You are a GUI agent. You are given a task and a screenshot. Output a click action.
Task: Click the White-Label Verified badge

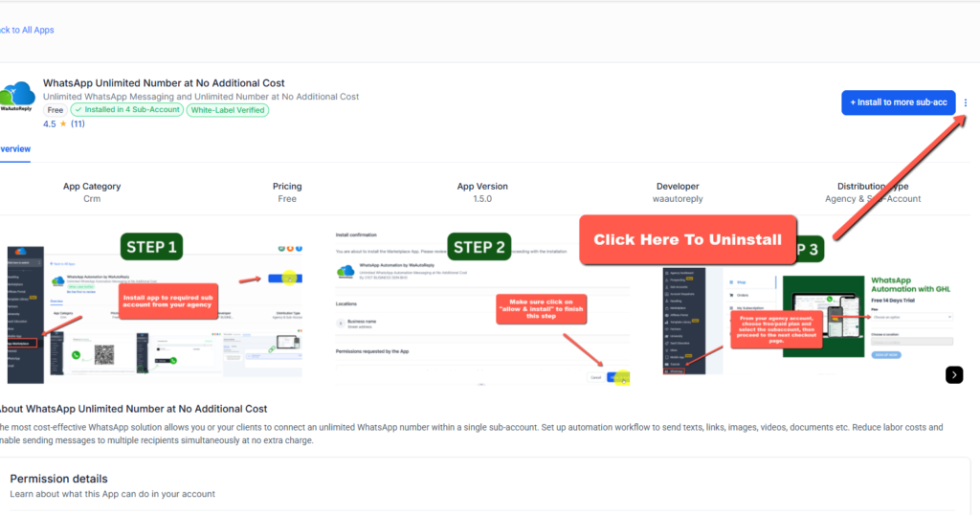coord(228,110)
